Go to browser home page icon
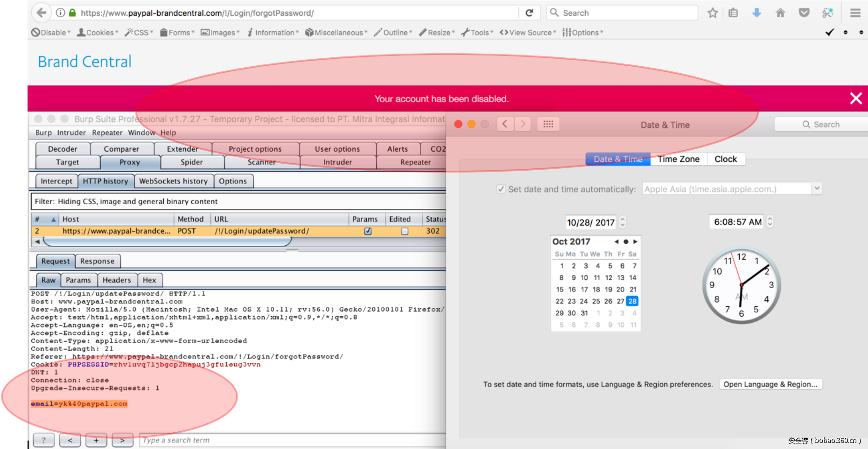Screen dimensions: 868x449 coord(780,13)
